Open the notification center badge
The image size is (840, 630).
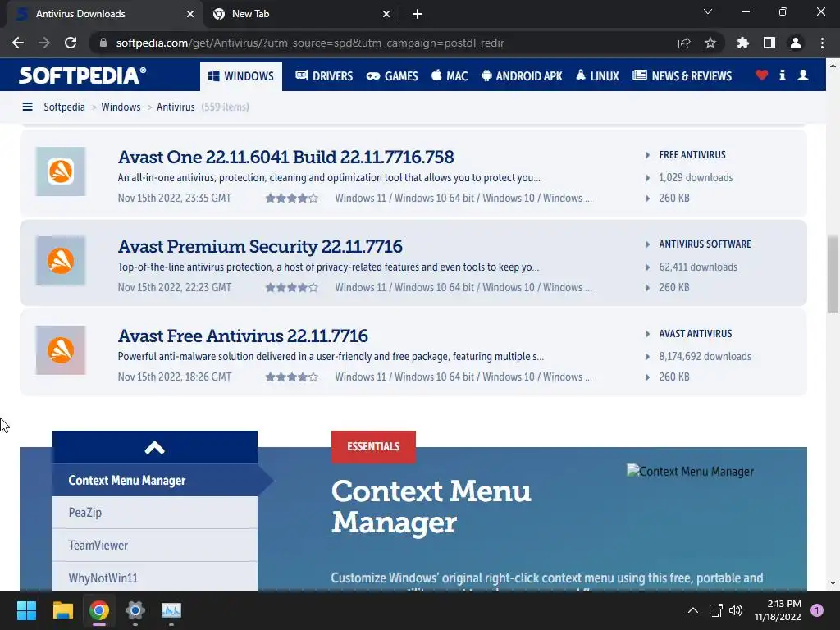point(816,610)
